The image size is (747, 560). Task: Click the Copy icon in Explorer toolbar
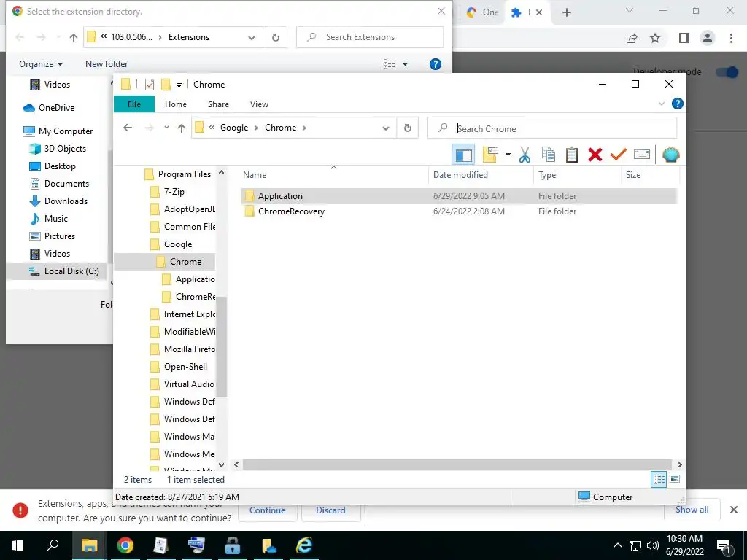(549, 155)
